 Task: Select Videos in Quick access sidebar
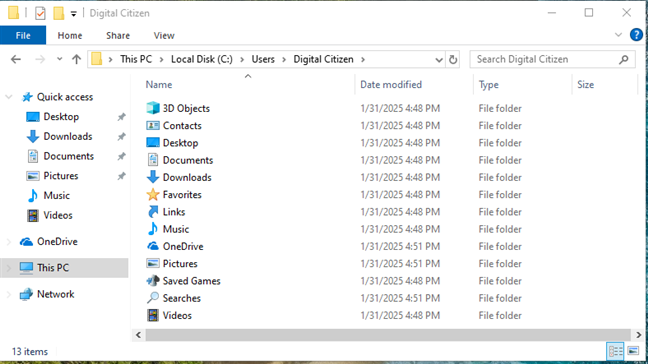pyautogui.click(x=58, y=215)
